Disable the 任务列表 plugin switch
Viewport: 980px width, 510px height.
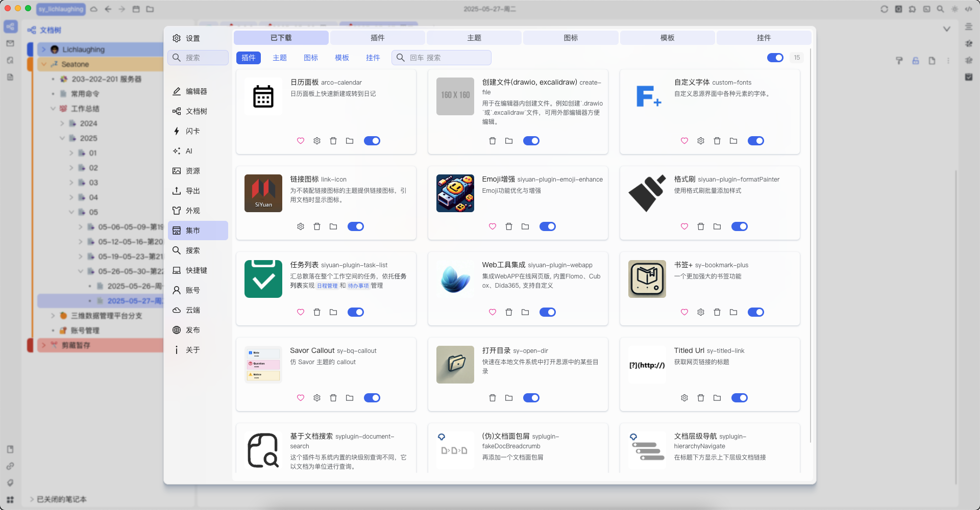click(x=356, y=312)
